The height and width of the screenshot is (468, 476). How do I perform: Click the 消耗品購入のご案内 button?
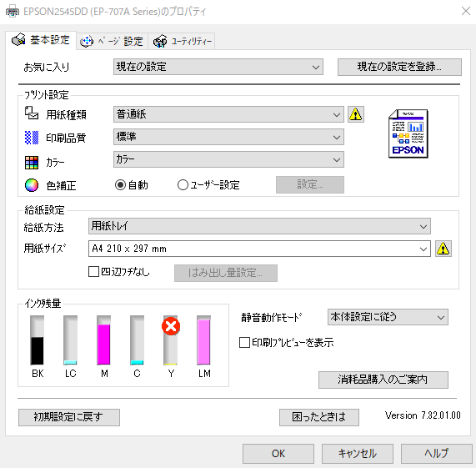tap(383, 380)
